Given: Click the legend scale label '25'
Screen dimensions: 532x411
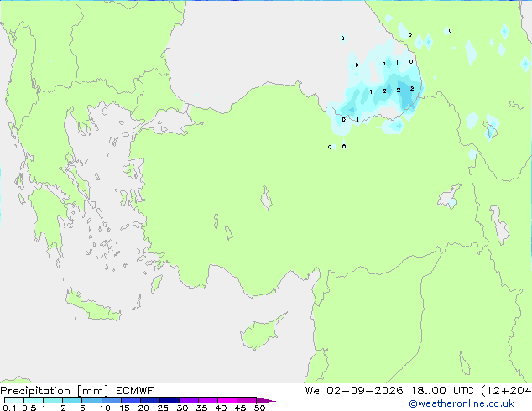Looking at the screenshot, I should pyautogui.click(x=163, y=408).
